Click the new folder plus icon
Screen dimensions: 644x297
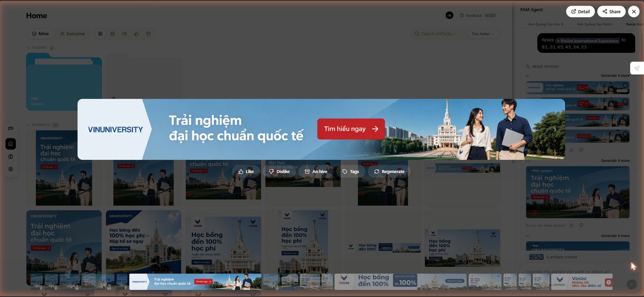114,97
